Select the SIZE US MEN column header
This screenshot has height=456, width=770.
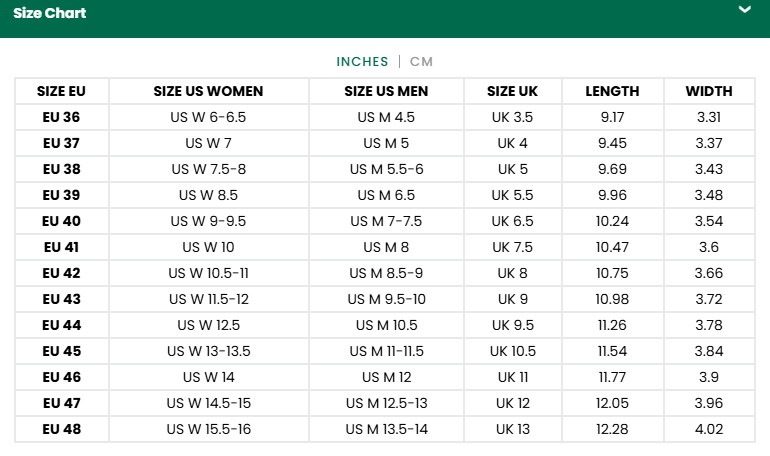386,91
